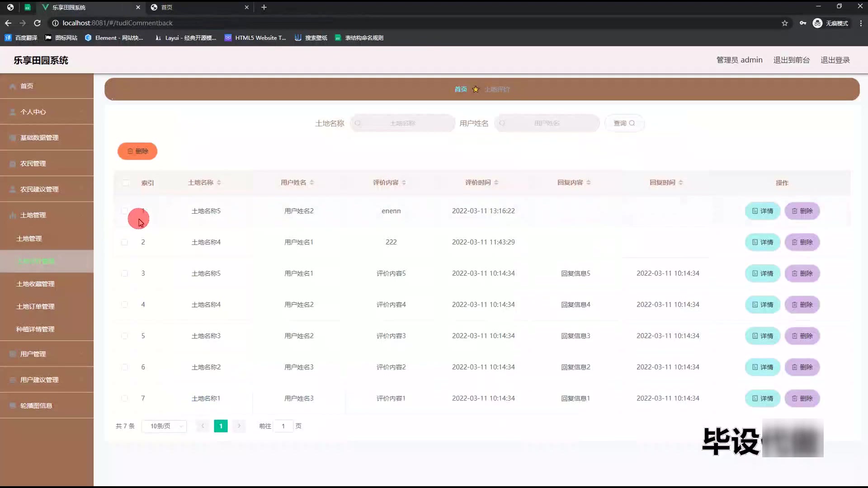Expand the 基础数据管理 sidebar menu
The image size is (868, 488).
click(x=47, y=137)
